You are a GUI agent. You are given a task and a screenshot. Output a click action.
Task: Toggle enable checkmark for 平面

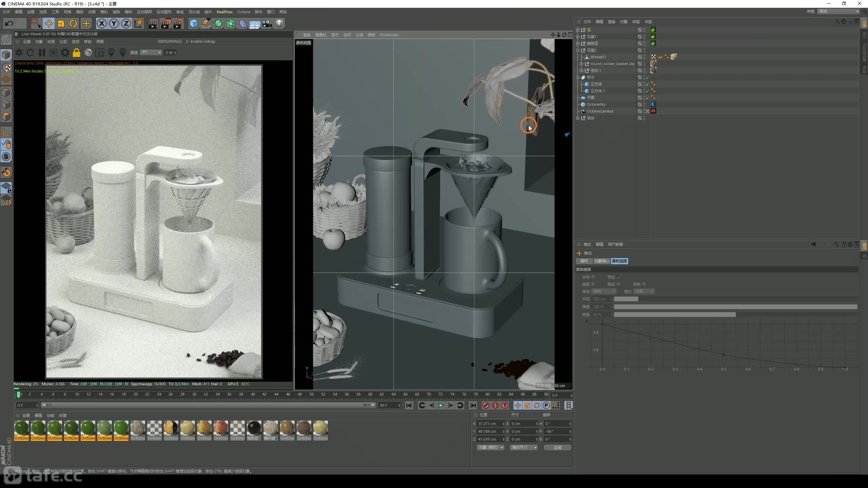click(647, 98)
